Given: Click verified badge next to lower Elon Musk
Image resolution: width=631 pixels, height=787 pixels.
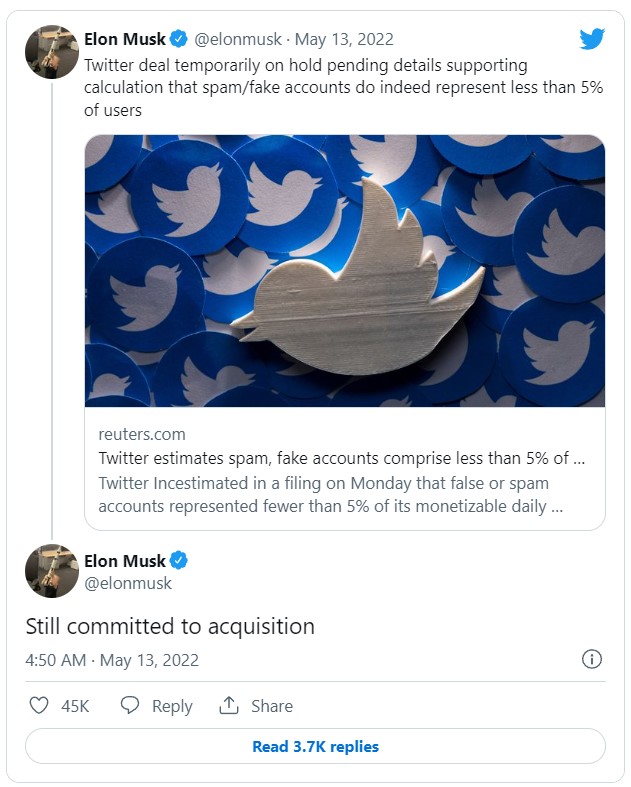Looking at the screenshot, I should click(x=178, y=560).
